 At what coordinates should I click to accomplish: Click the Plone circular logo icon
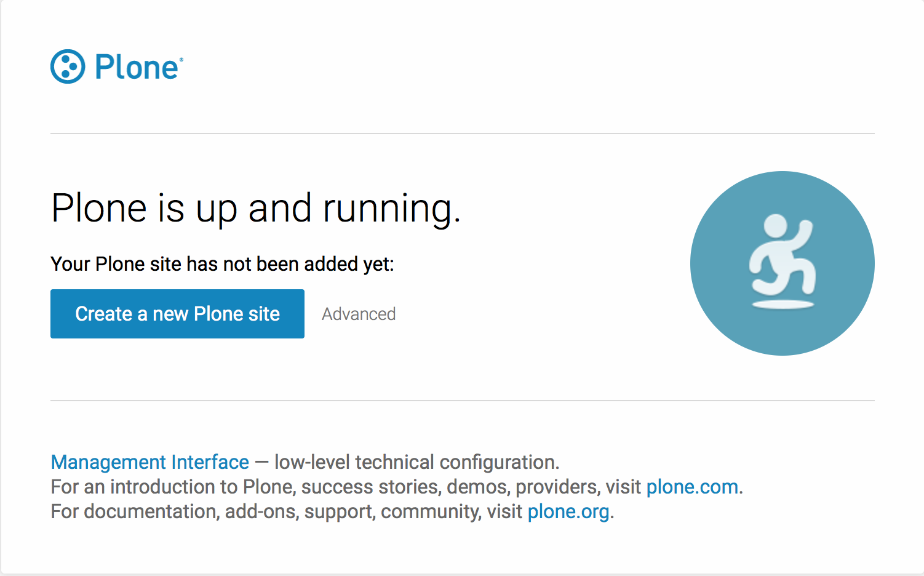[68, 66]
